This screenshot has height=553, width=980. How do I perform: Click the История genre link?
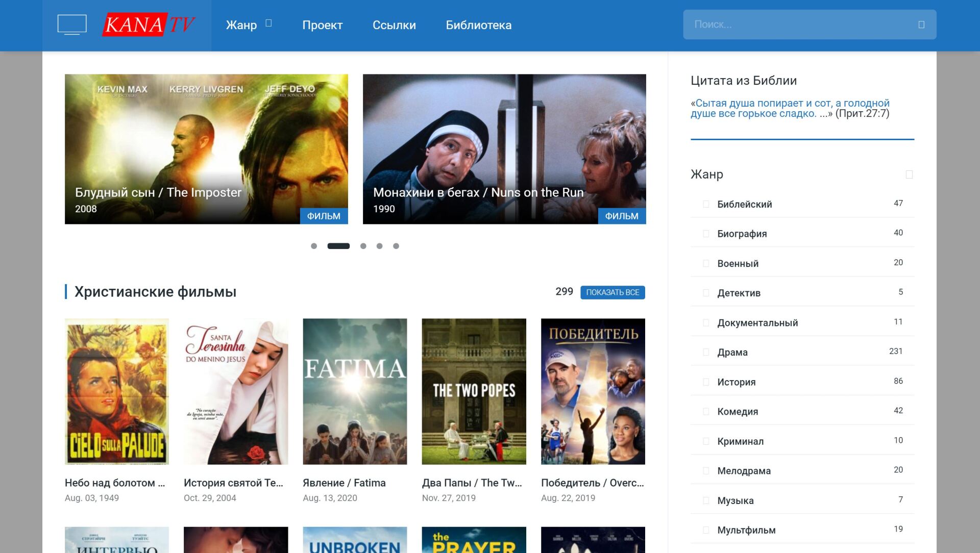(x=737, y=382)
